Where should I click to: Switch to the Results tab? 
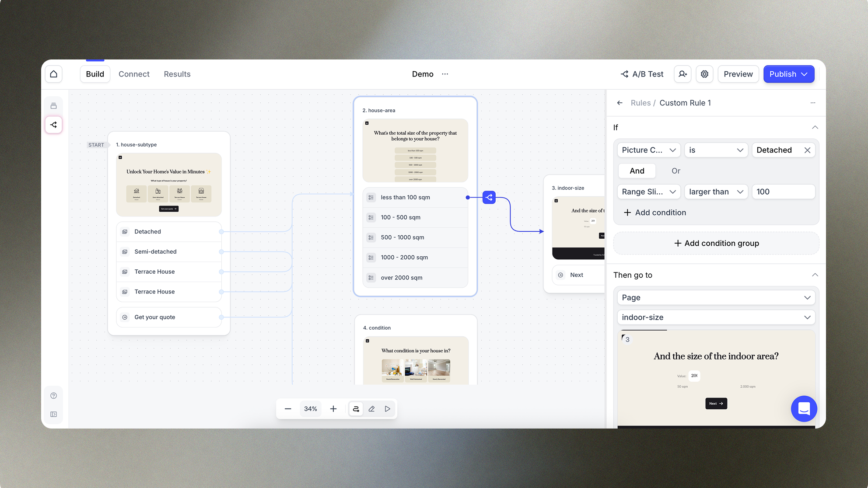(177, 74)
